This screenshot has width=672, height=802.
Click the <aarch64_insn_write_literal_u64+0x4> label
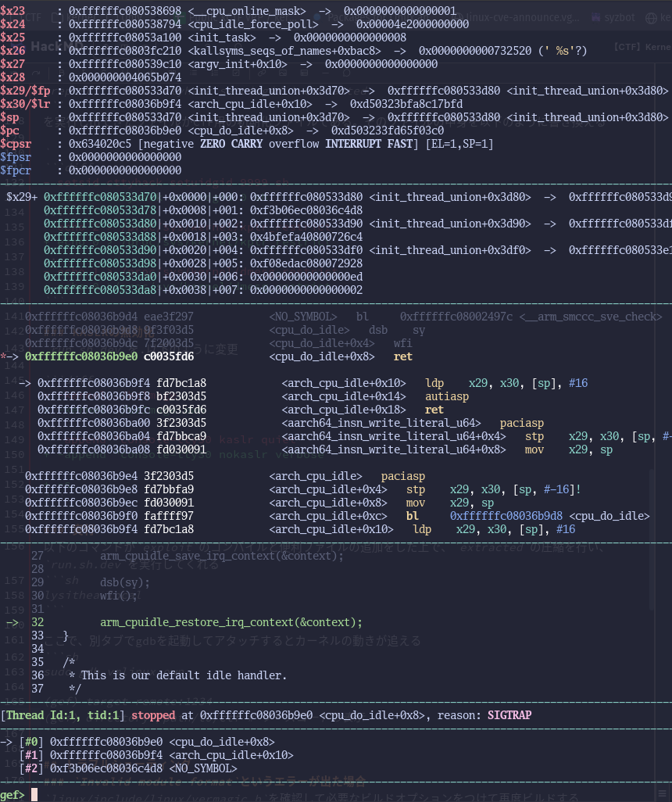tap(393, 436)
